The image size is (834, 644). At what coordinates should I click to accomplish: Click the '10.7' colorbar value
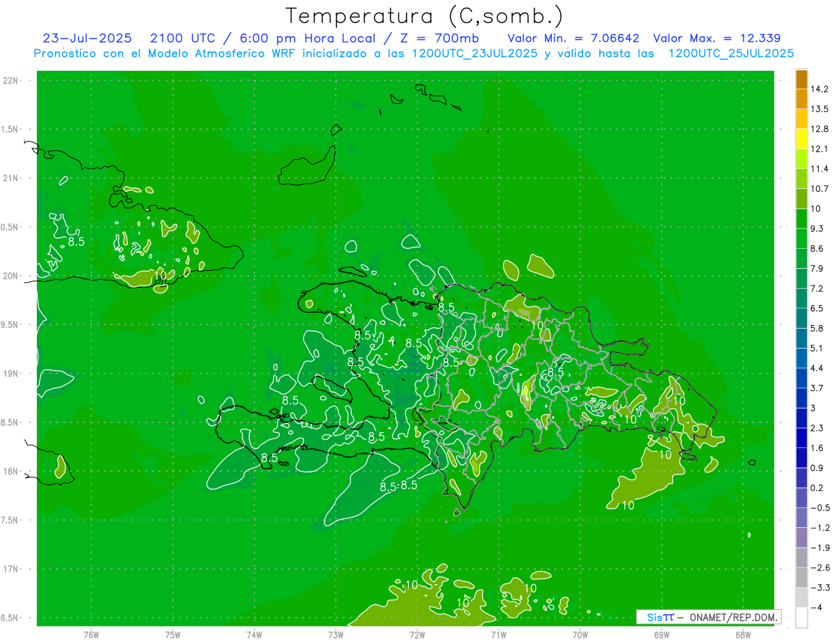[x=819, y=189]
